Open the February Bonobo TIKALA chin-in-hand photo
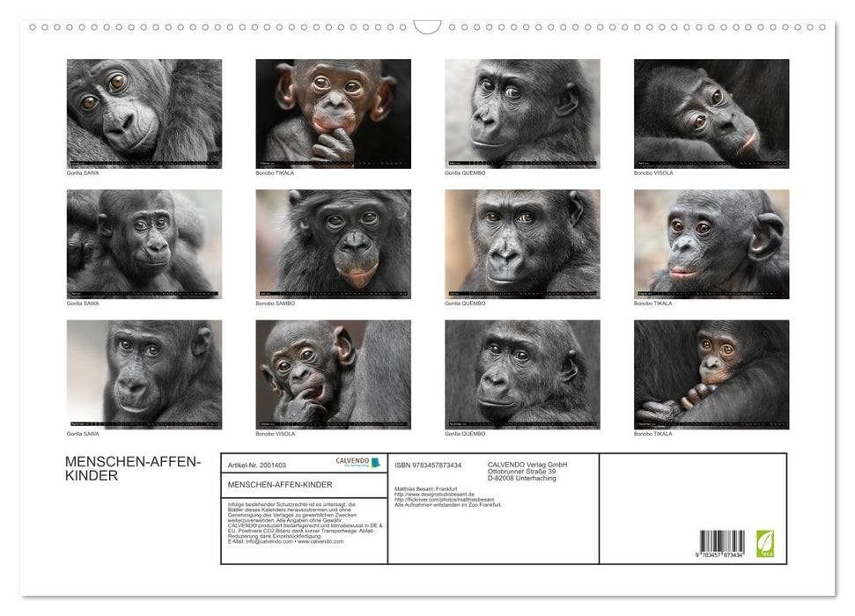This screenshot has height=616, width=855. click(333, 114)
